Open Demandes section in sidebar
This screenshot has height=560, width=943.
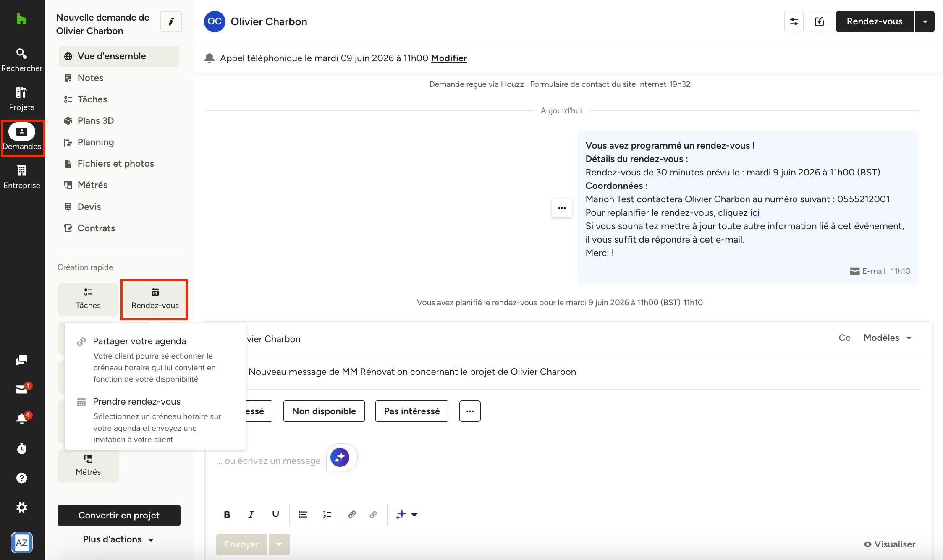click(22, 138)
